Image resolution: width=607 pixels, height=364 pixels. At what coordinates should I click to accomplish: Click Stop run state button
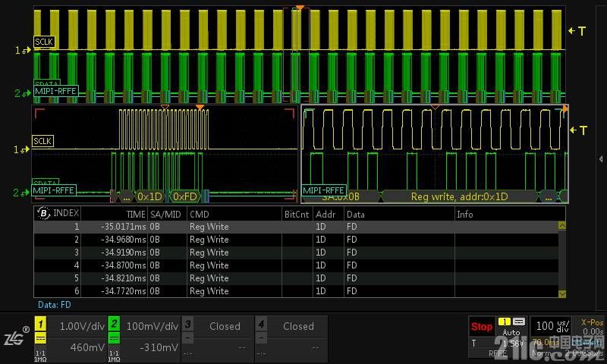pyautogui.click(x=482, y=327)
